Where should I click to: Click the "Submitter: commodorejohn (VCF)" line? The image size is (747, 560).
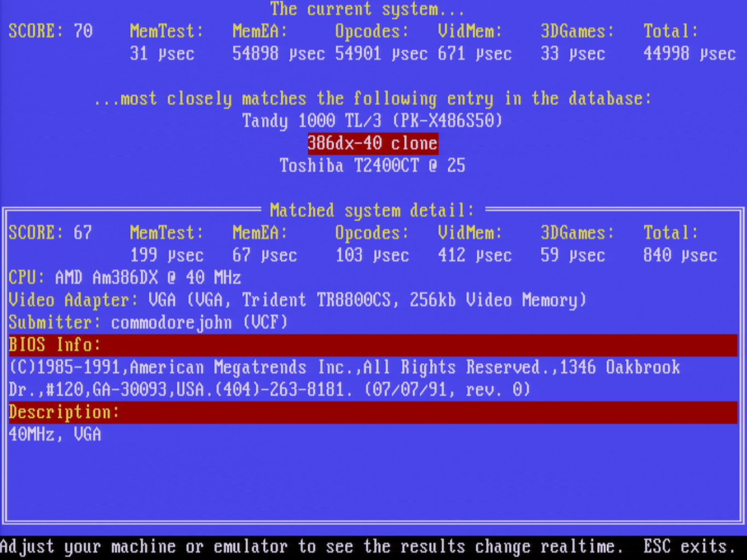click(148, 323)
